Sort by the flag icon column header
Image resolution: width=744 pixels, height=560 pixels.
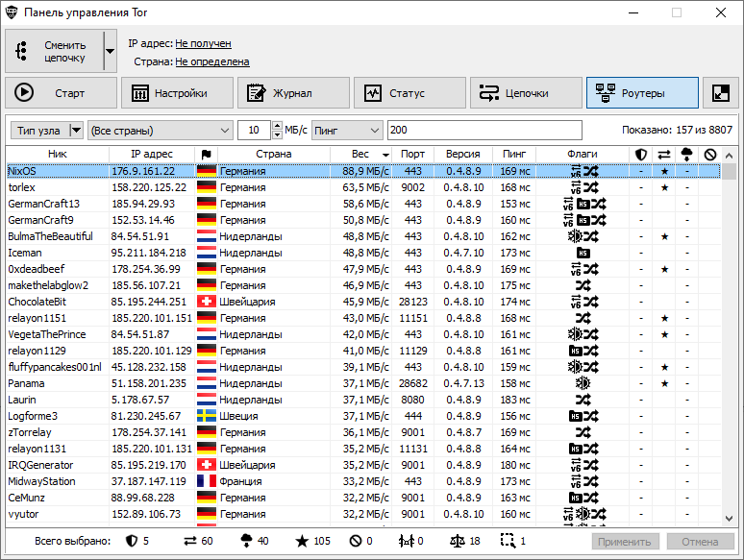point(206,154)
